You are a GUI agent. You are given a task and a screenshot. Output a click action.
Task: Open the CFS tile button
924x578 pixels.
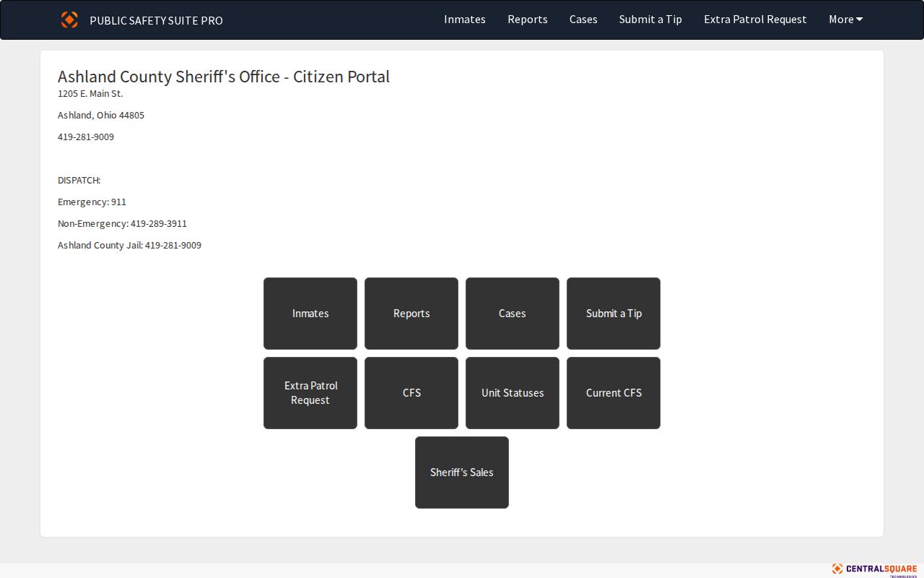411,393
